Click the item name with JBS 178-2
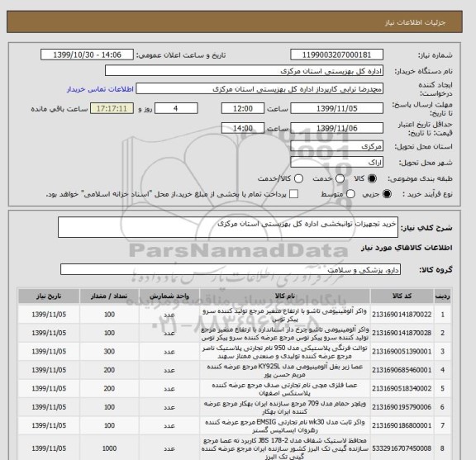Image resolution: width=476 pixels, height=460 pixels. [285, 448]
